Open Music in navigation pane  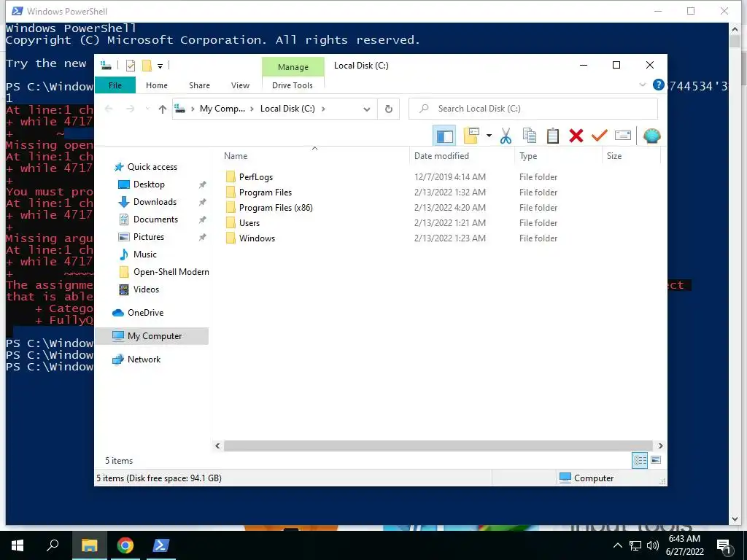point(145,254)
